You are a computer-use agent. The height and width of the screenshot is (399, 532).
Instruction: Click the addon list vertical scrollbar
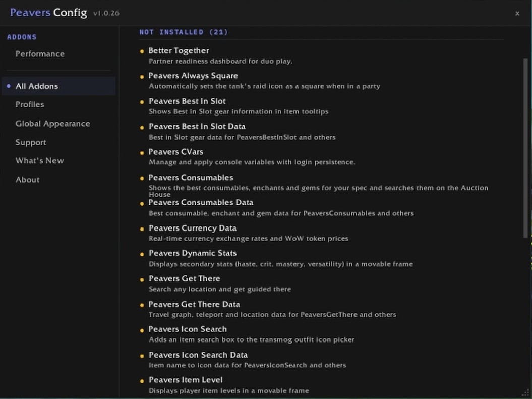coord(525,148)
